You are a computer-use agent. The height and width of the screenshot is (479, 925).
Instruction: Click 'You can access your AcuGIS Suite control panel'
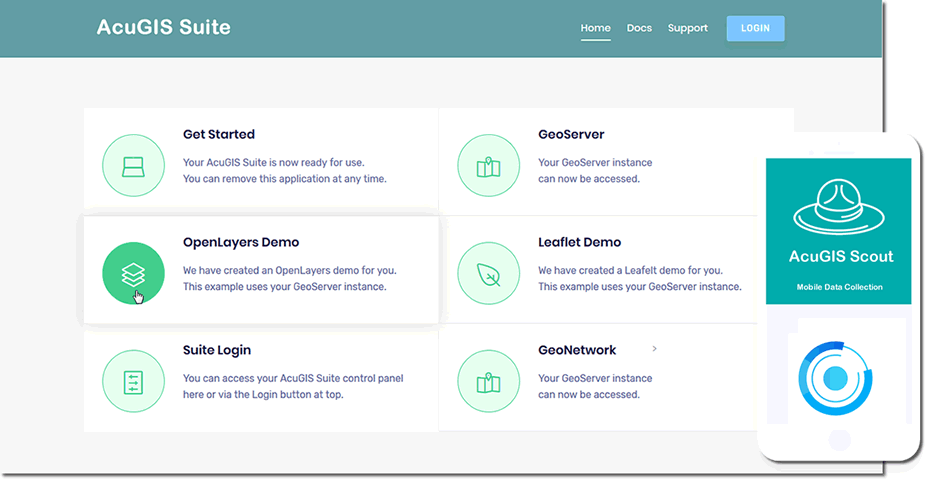pyautogui.click(x=293, y=378)
